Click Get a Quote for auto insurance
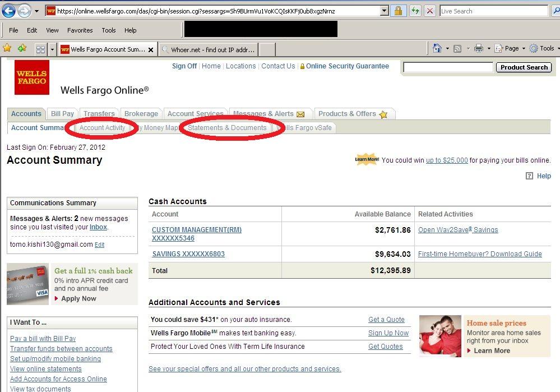Screen dimensions: 560x392 click(386, 320)
